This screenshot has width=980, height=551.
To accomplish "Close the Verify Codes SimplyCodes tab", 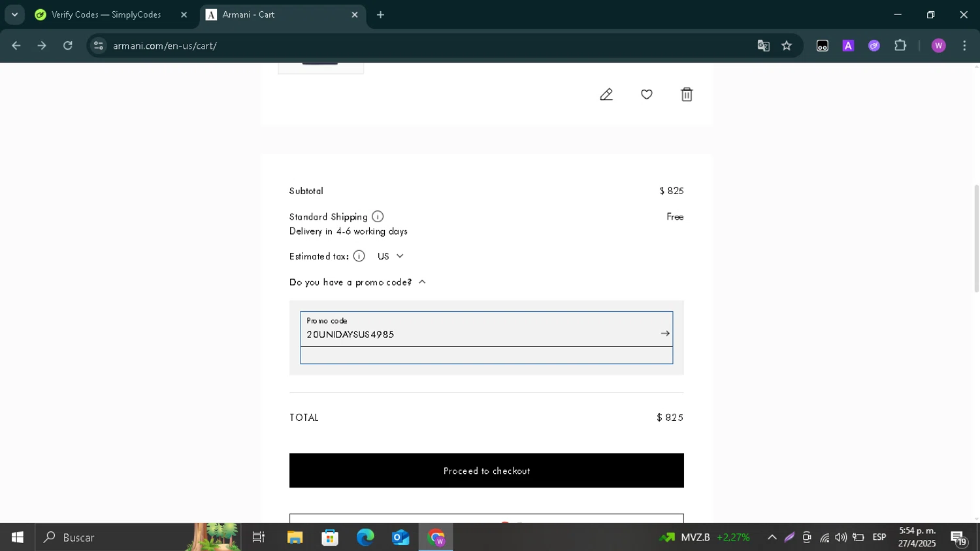I will [184, 14].
